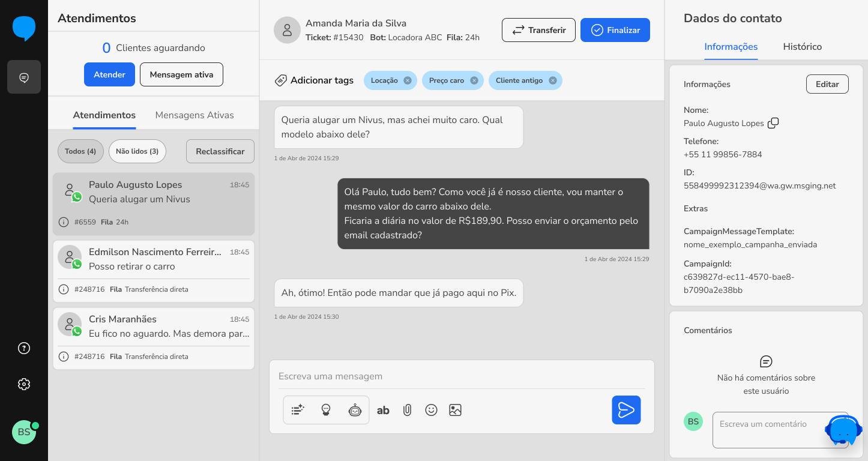This screenshot has width=868, height=461.
Task: Click ticket number #6559
Action: [85, 222]
